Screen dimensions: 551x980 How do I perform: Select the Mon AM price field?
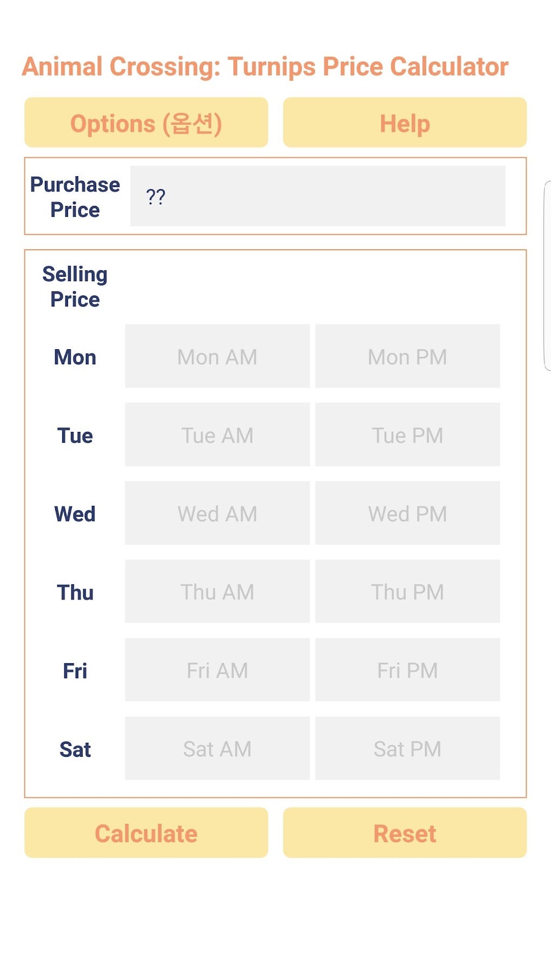click(217, 356)
